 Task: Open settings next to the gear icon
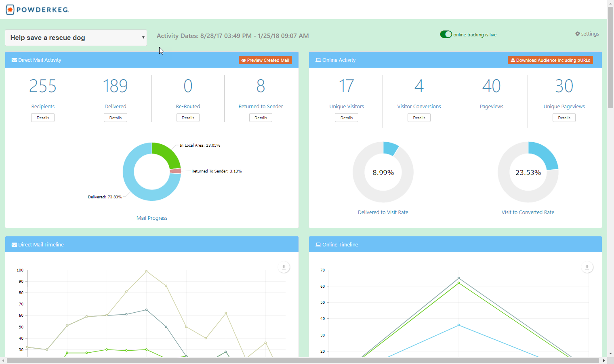590,34
